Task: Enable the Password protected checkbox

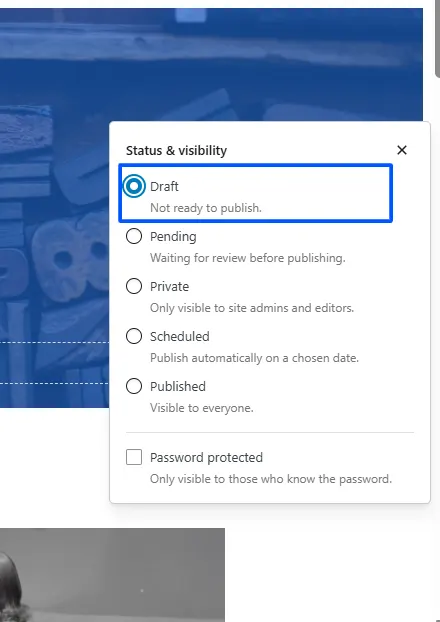Action: [134, 457]
